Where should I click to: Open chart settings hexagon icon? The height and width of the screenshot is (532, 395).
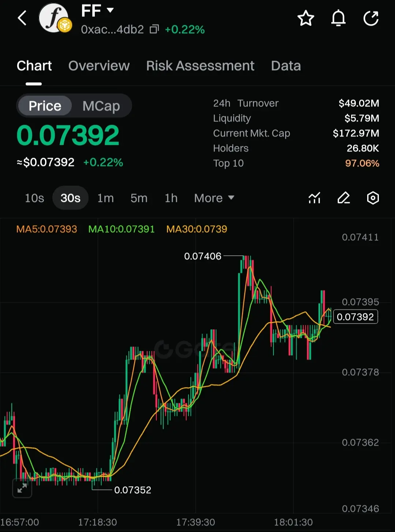pos(373,198)
